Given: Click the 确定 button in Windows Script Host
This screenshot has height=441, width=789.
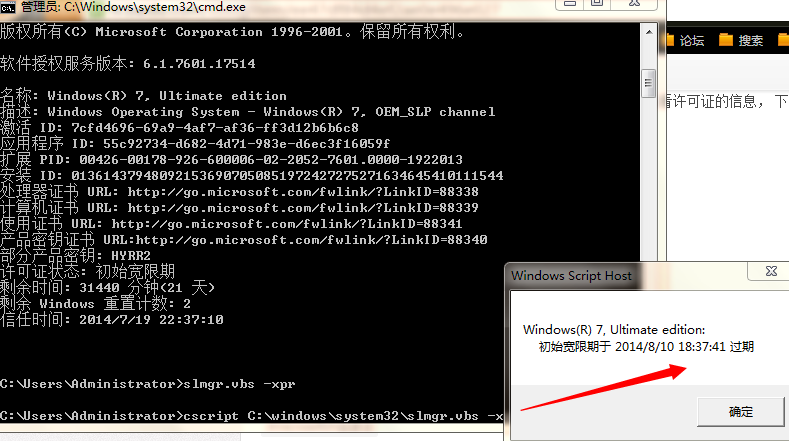Looking at the screenshot, I should [741, 412].
